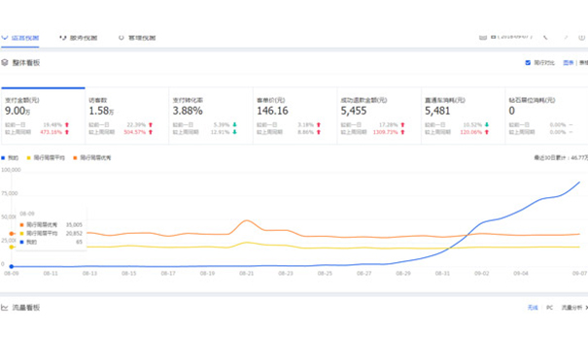Toggle the yellow 同行同层平均 legend series
588x364 pixels.
(x=46, y=157)
